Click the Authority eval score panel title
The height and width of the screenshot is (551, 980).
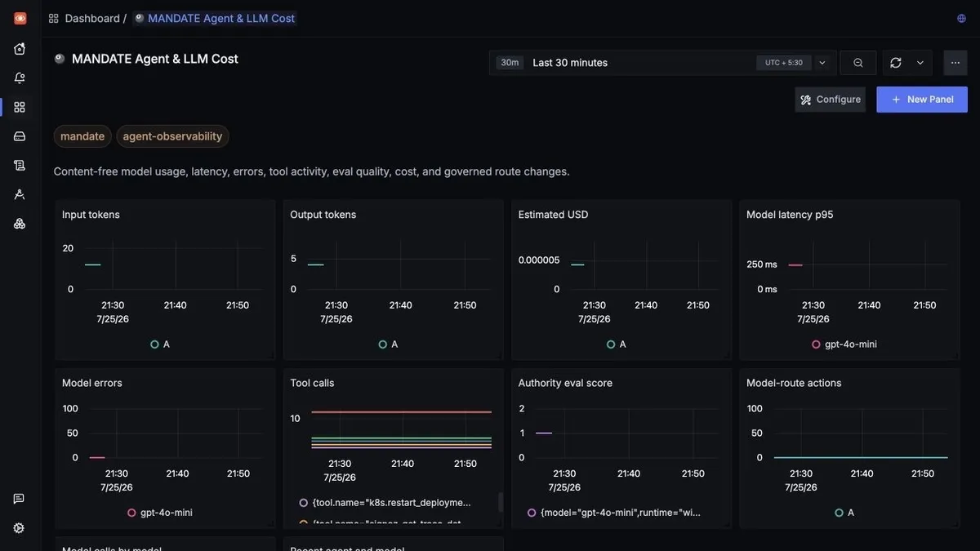click(x=565, y=383)
